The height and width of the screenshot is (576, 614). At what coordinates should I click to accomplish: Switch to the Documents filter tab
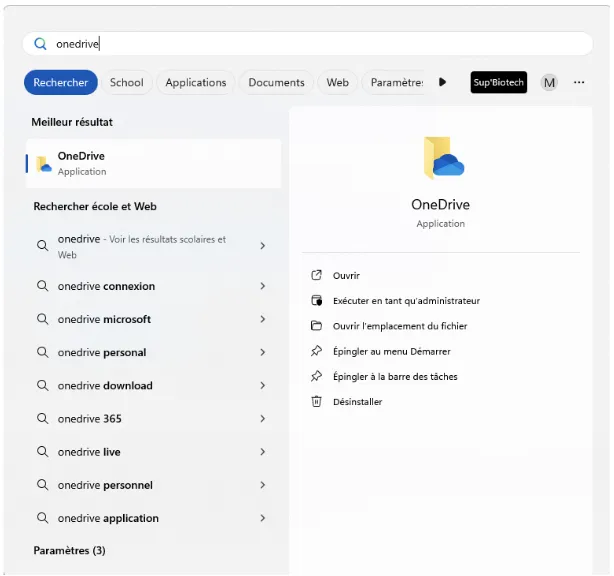[x=276, y=82]
